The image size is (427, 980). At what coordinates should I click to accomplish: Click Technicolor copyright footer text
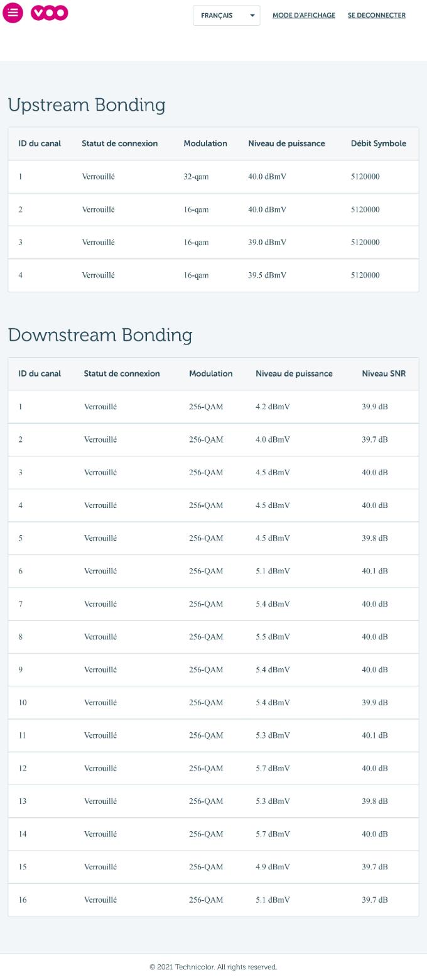pyautogui.click(x=213, y=967)
